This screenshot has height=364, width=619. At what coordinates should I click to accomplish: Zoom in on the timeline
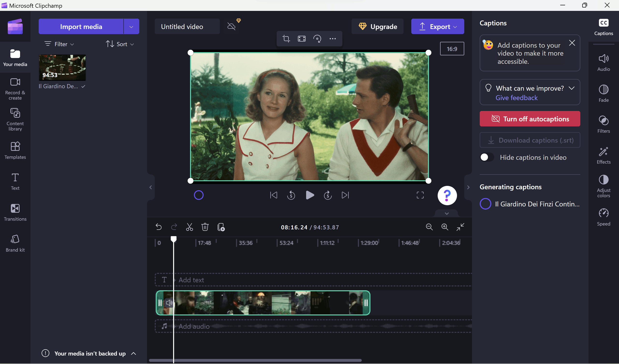(445, 227)
